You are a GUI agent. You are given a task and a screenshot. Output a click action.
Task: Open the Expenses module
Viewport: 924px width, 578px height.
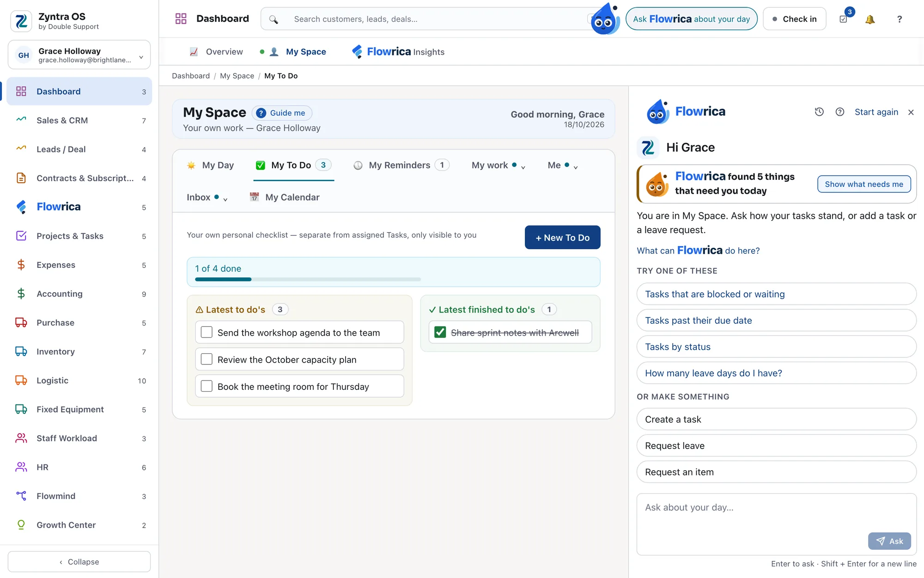click(x=79, y=265)
